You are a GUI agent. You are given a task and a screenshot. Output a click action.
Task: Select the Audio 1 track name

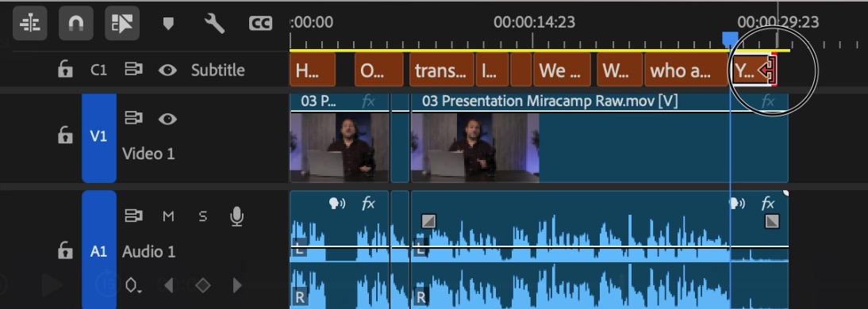tap(148, 252)
